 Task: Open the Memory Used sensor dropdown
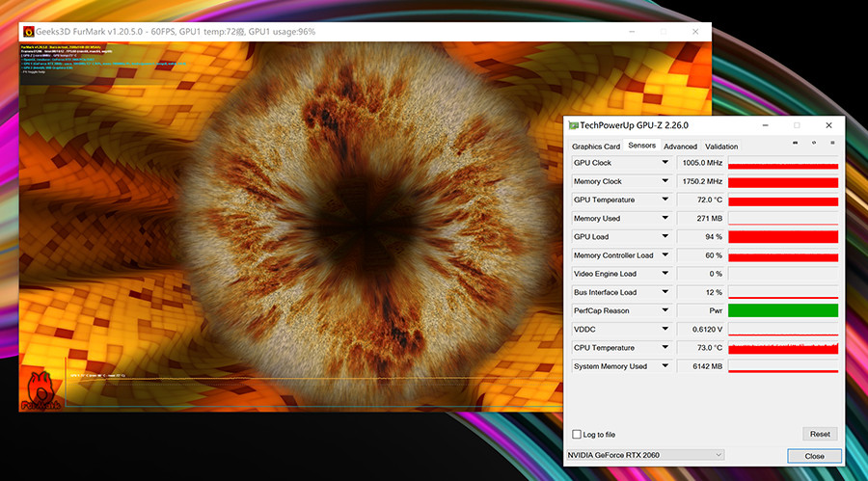click(665, 218)
